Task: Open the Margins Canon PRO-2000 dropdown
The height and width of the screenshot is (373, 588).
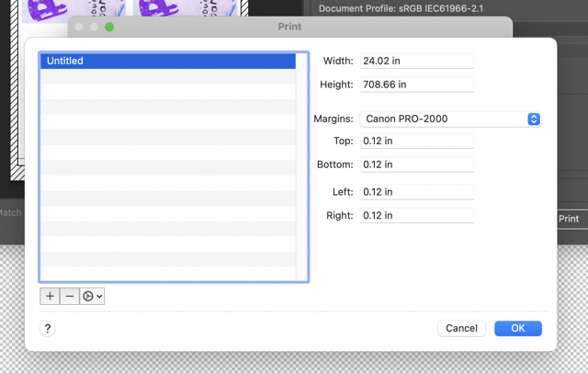Action: pos(450,119)
